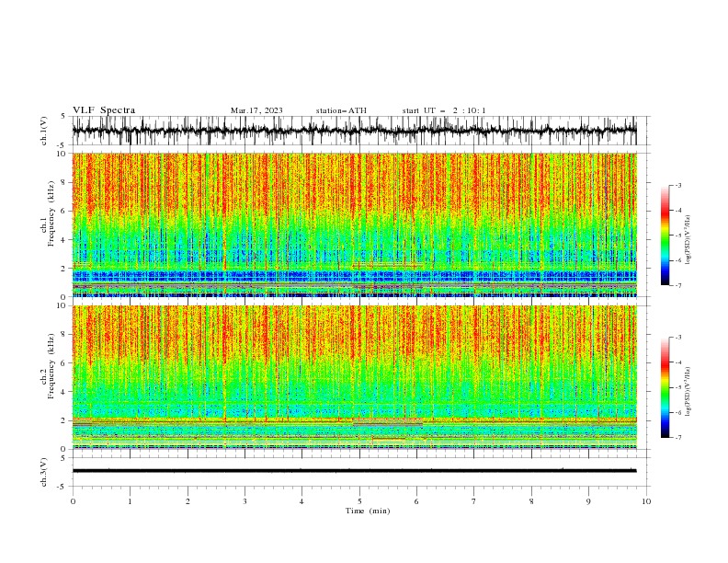Click inside the ch.2 spectrogram panel
728x563 pixels.
point(354,377)
